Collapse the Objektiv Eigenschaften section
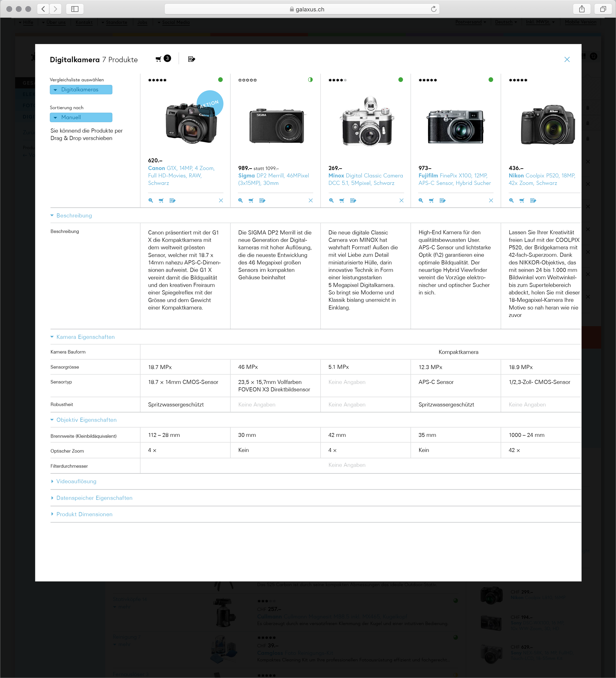Viewport: 616px width, 678px height. pos(83,420)
